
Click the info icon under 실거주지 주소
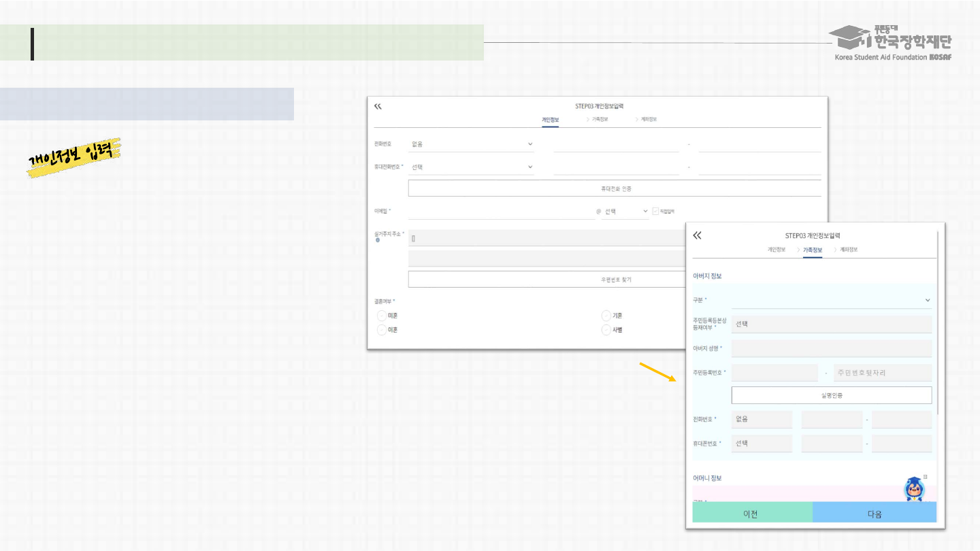tap(378, 240)
